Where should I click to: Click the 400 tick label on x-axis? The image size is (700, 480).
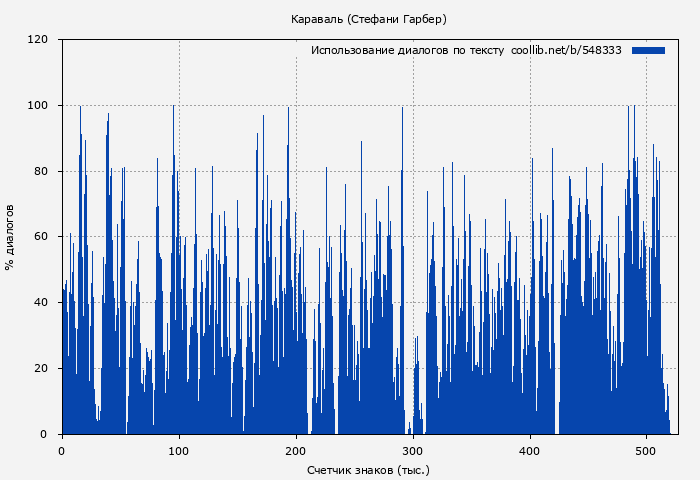530,450
